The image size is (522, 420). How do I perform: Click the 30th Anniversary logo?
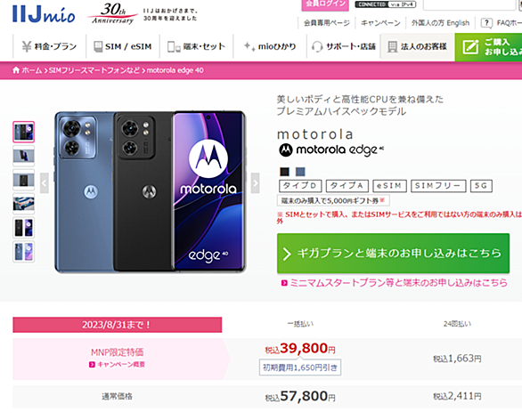[x=113, y=13]
